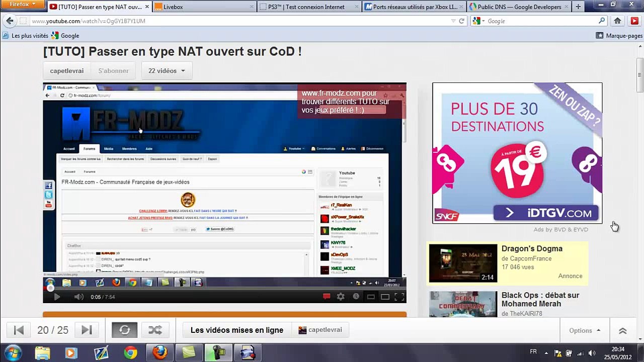Switch to the Firefox taskbar button
This screenshot has height=362, width=644.
coord(160,352)
